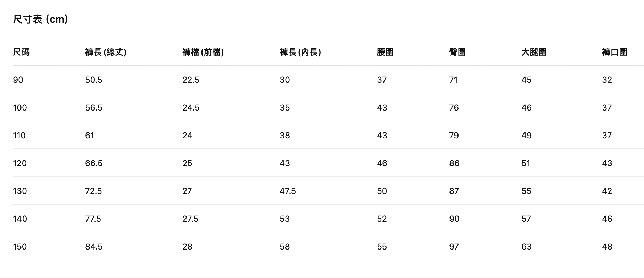Click hip value 97 for size 150
Screen dimensions: 644x278
[x=454, y=247]
